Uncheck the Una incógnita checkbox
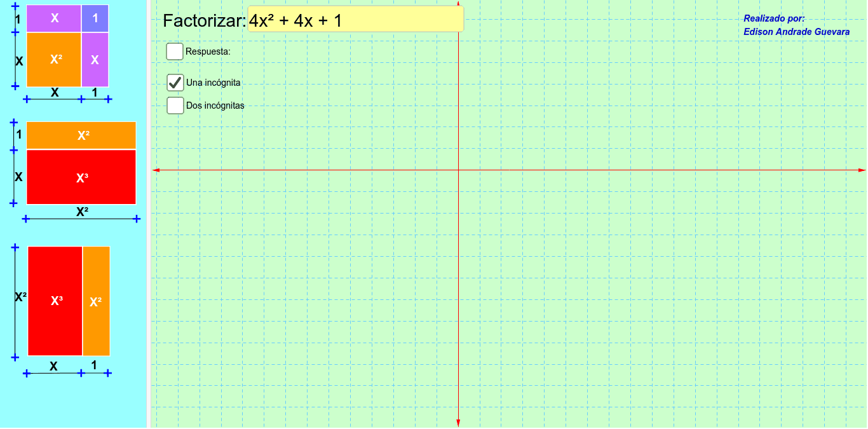 (175, 83)
